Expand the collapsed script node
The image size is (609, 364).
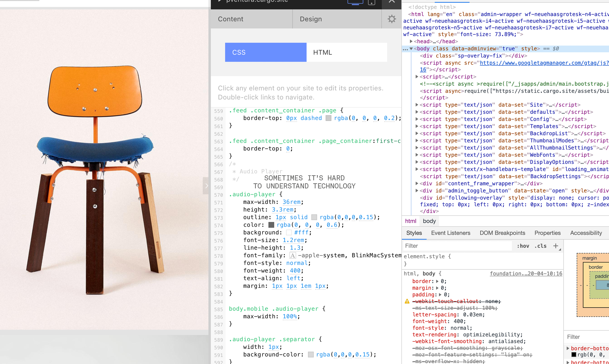pyautogui.click(x=417, y=77)
